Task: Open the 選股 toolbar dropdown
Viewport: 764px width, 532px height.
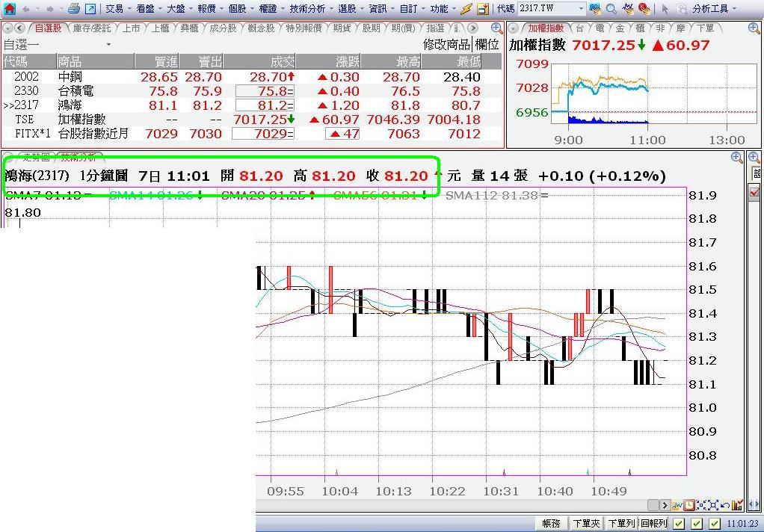Action: point(351,8)
